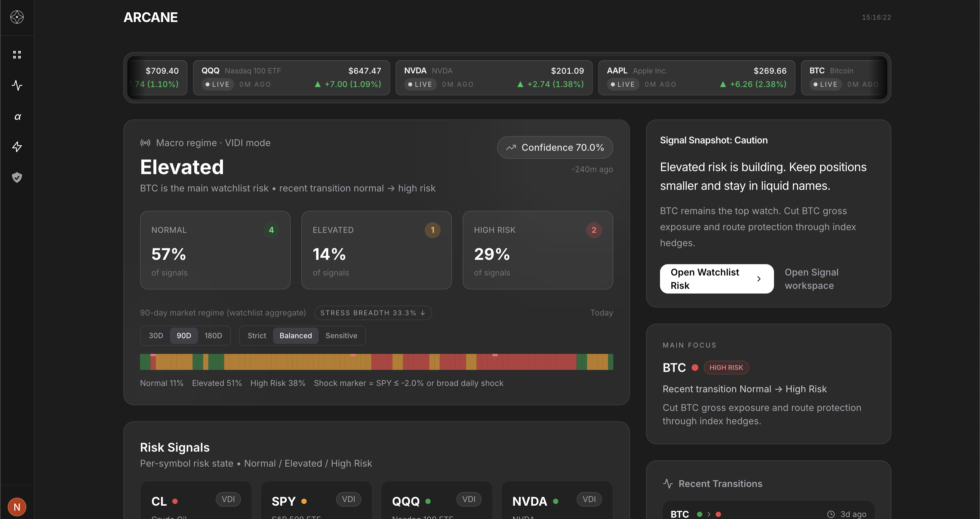Select the 30D timeframe option

156,336
